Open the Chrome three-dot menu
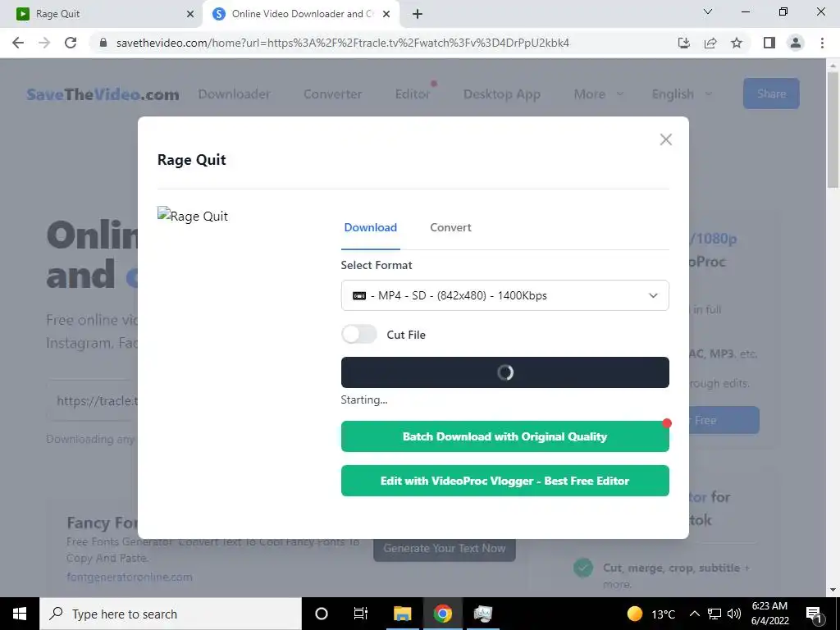The width and height of the screenshot is (840, 630). point(822,43)
